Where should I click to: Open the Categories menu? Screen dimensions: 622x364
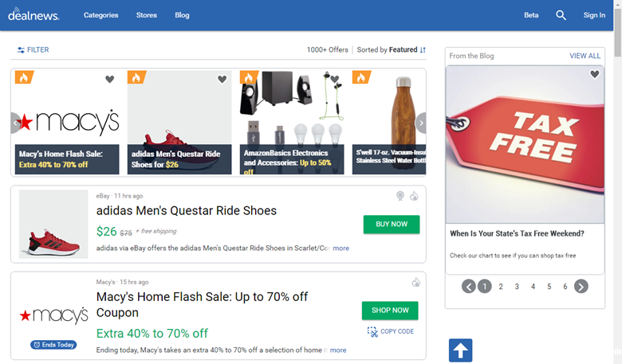(101, 15)
